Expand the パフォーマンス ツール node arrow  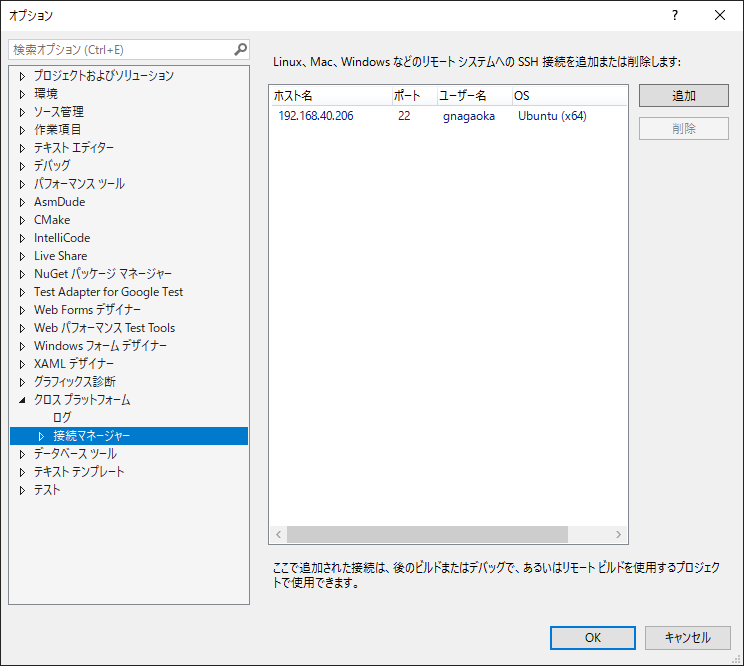click(22, 184)
